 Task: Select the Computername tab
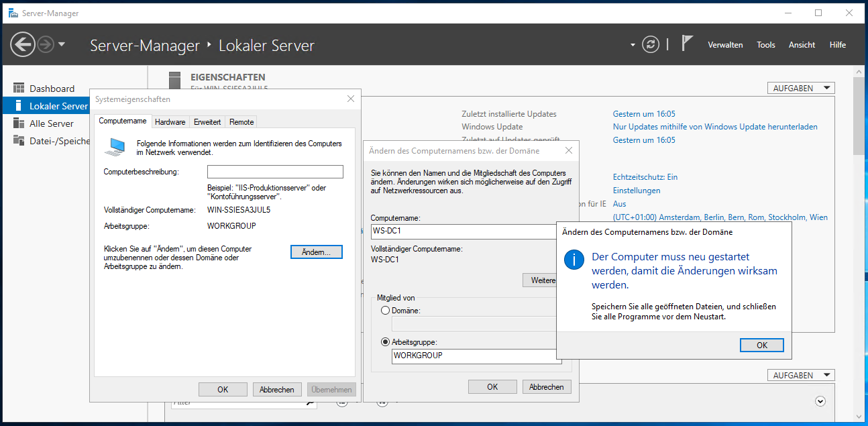pyautogui.click(x=123, y=121)
